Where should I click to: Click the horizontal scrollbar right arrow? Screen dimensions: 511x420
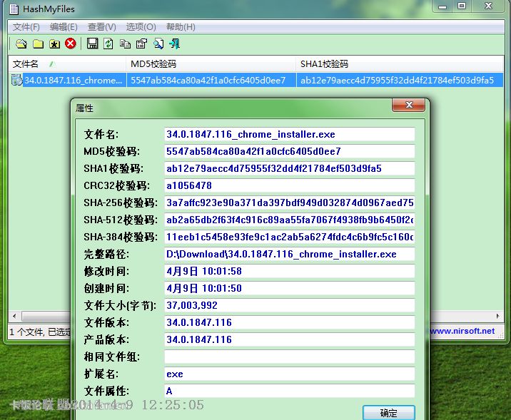497,316
